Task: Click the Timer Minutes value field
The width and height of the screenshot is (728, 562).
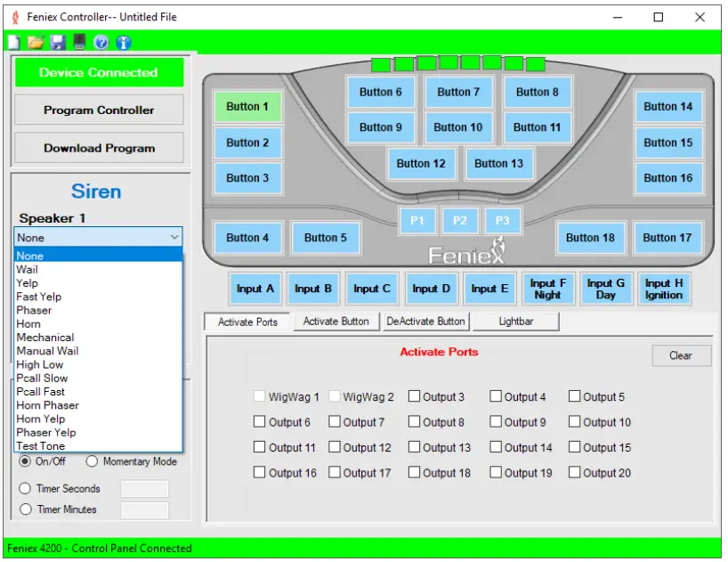Action: (x=144, y=510)
